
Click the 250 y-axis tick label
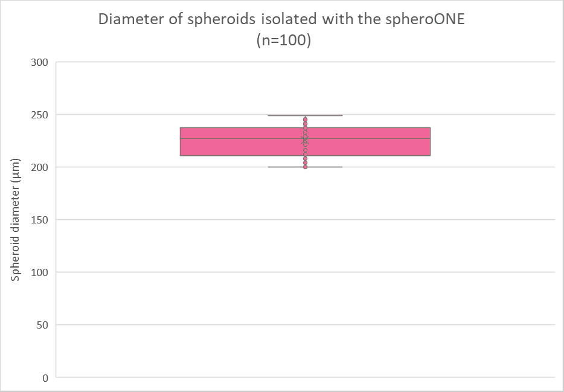(40, 115)
